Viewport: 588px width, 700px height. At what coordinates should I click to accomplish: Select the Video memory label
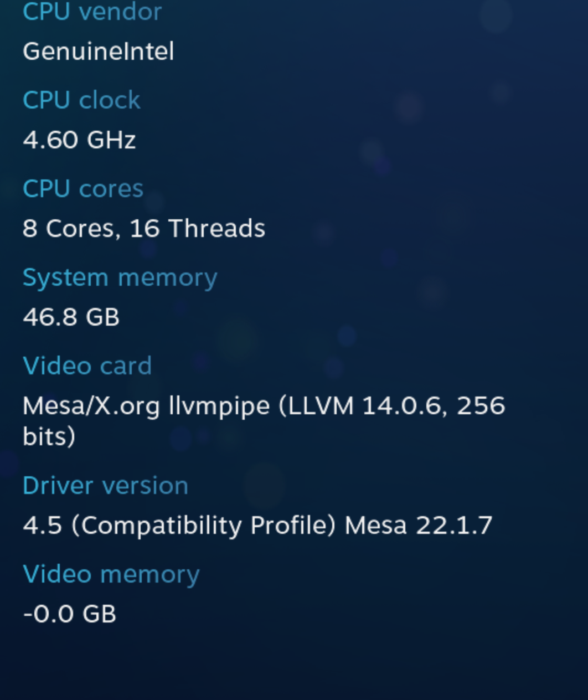coord(110,574)
